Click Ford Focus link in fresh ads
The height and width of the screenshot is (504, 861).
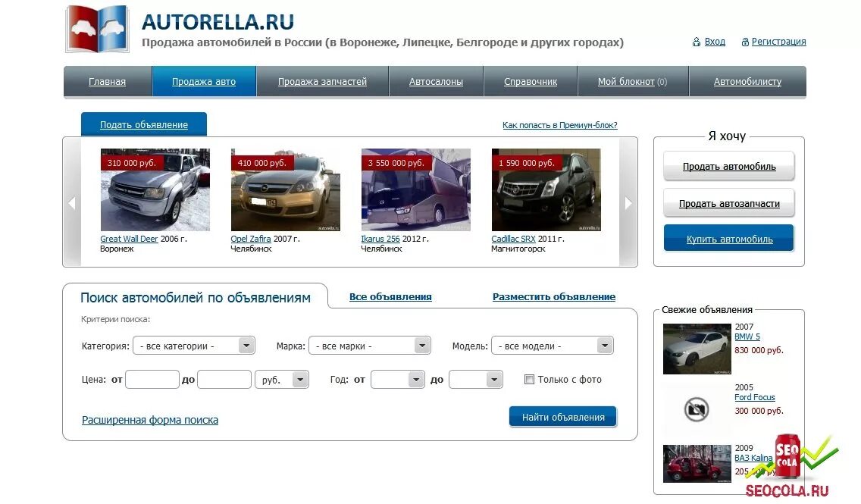(755, 397)
